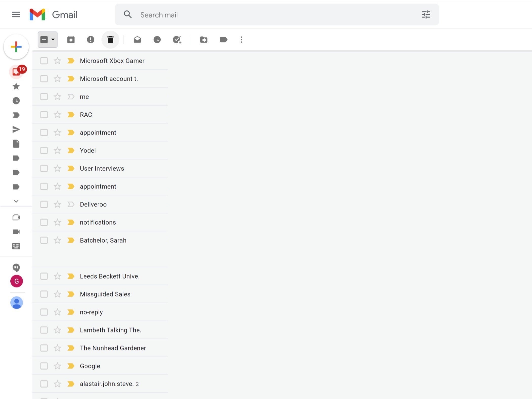
Task: Delete selected emails with trash icon
Action: [110, 40]
